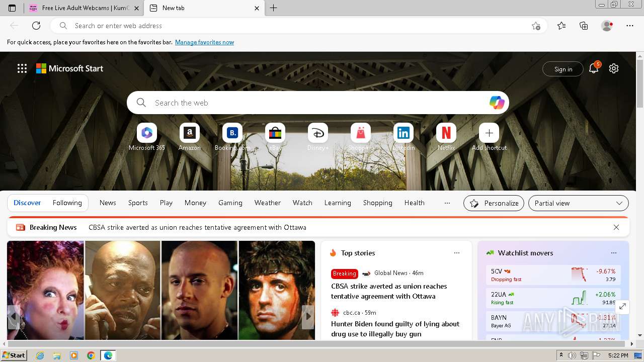Open the Sports category
Image resolution: width=644 pixels, height=362 pixels.
138,203
